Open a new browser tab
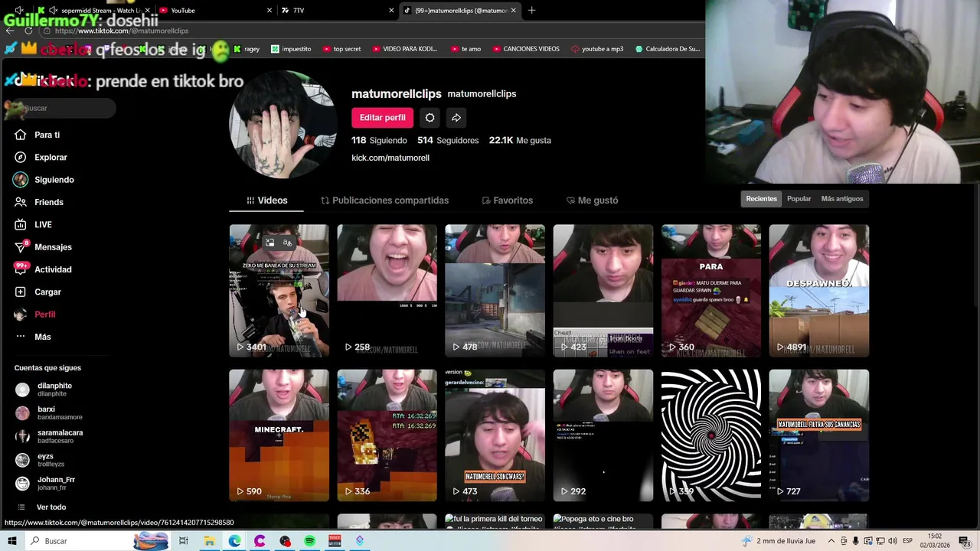Screen dimensions: 980x551 pyautogui.click(x=531, y=10)
